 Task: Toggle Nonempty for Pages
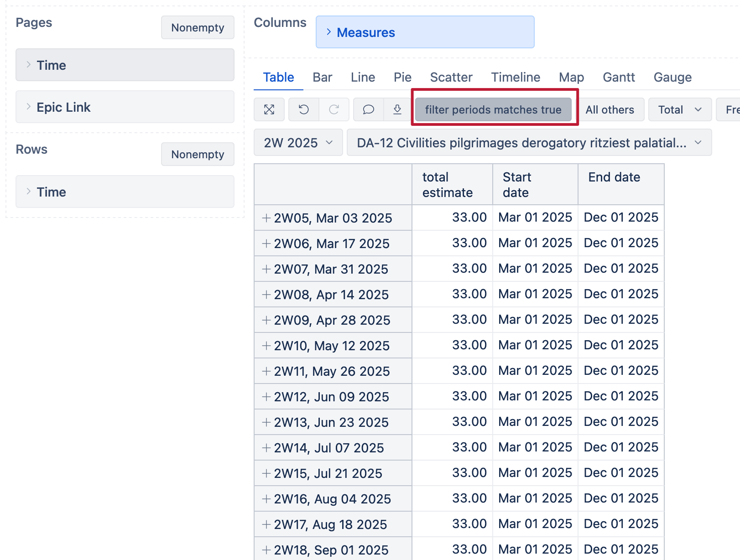pos(198,27)
